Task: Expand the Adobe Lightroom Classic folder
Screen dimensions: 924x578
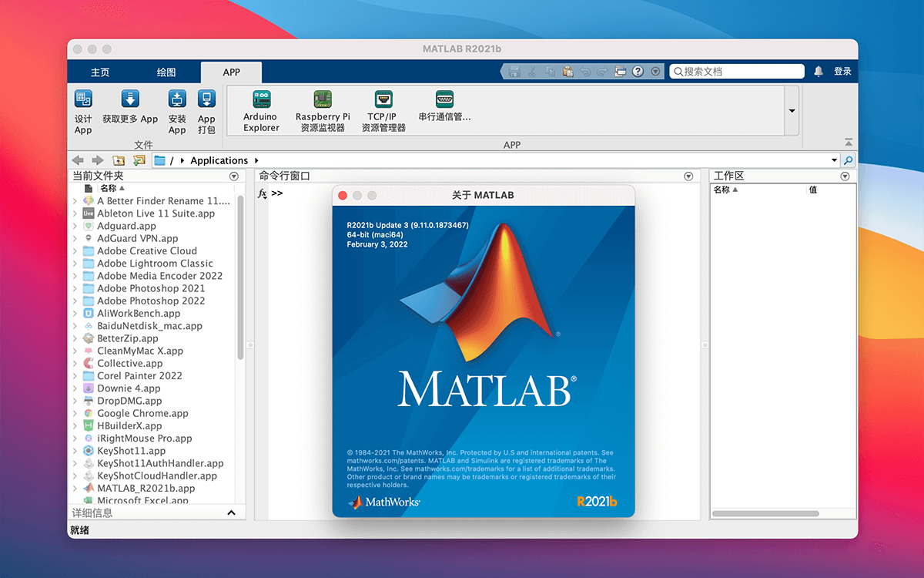Action: tap(75, 264)
